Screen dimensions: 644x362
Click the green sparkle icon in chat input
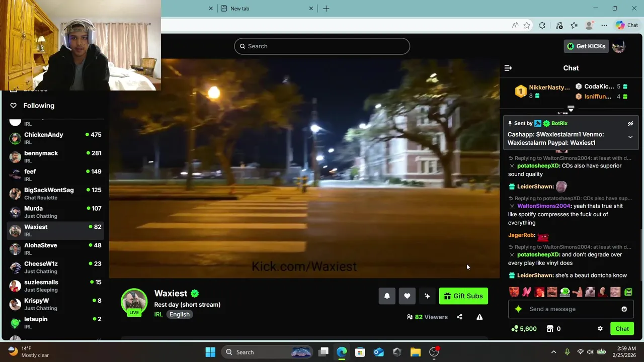[519, 309]
